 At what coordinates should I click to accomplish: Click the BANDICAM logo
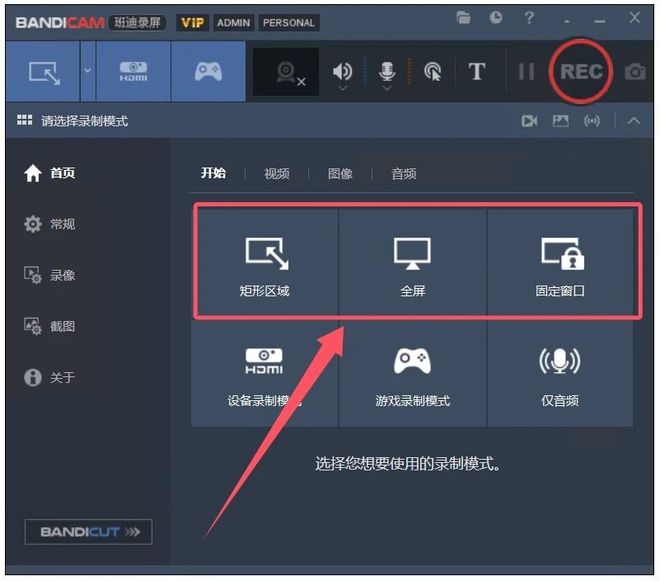60,22
